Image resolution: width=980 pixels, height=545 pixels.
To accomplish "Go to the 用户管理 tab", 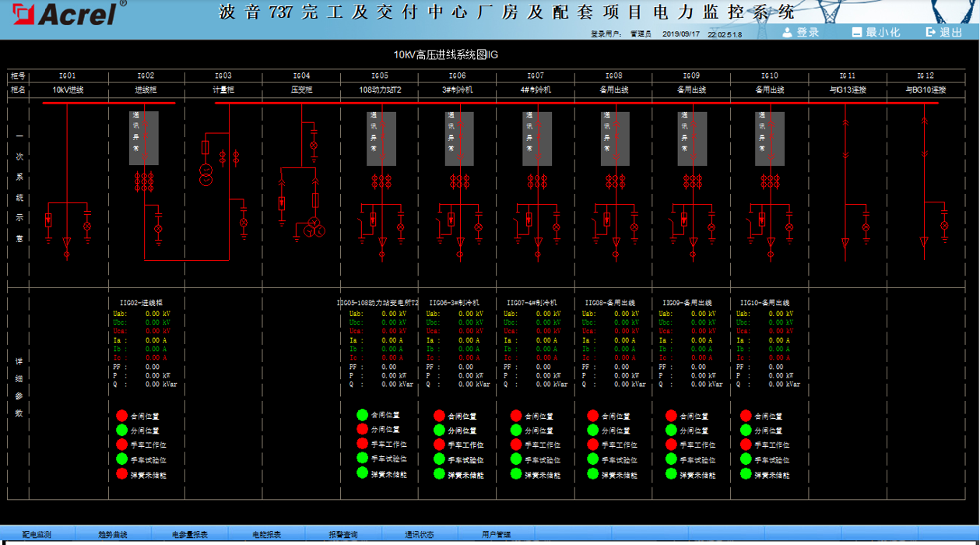I will pyautogui.click(x=496, y=535).
